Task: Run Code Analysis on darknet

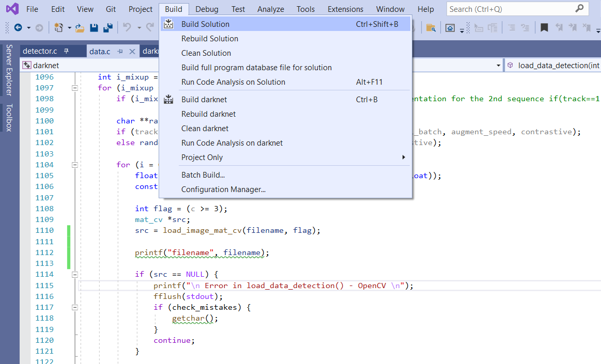Action: point(286,143)
